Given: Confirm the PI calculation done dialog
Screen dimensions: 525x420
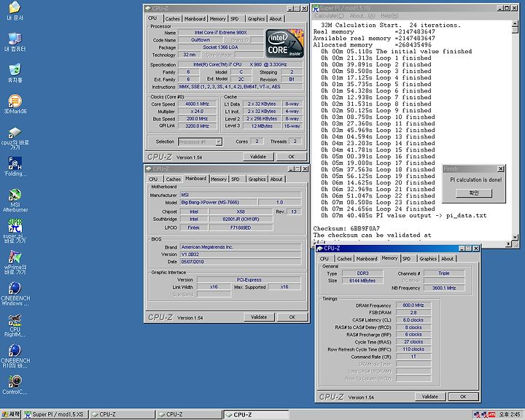Looking at the screenshot, I should click(x=474, y=193).
